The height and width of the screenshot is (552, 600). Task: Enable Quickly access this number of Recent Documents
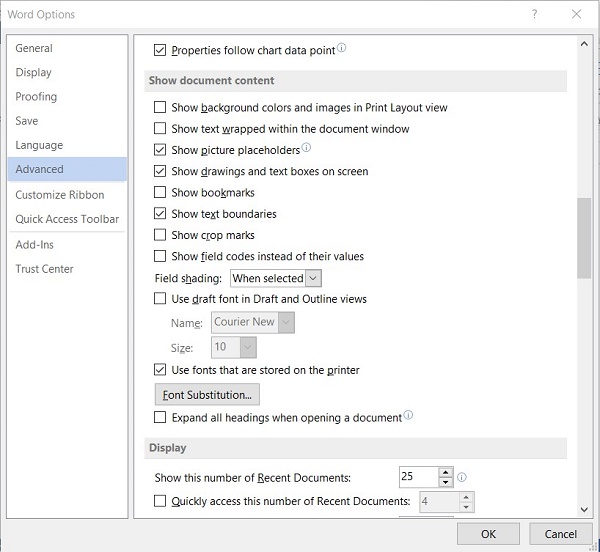[160, 501]
